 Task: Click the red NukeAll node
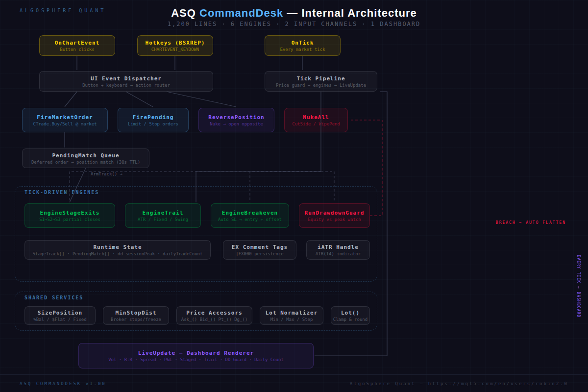316,120
